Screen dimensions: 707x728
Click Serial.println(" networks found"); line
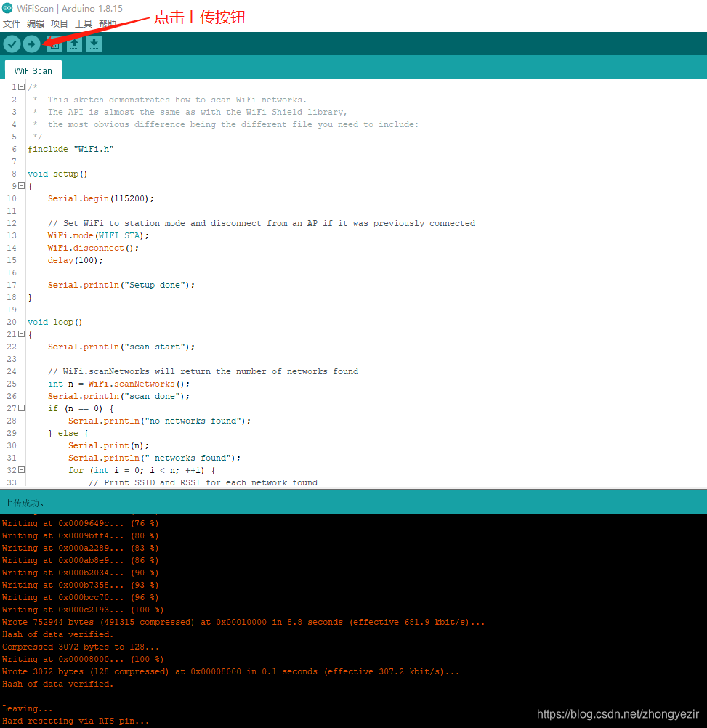pos(154,458)
